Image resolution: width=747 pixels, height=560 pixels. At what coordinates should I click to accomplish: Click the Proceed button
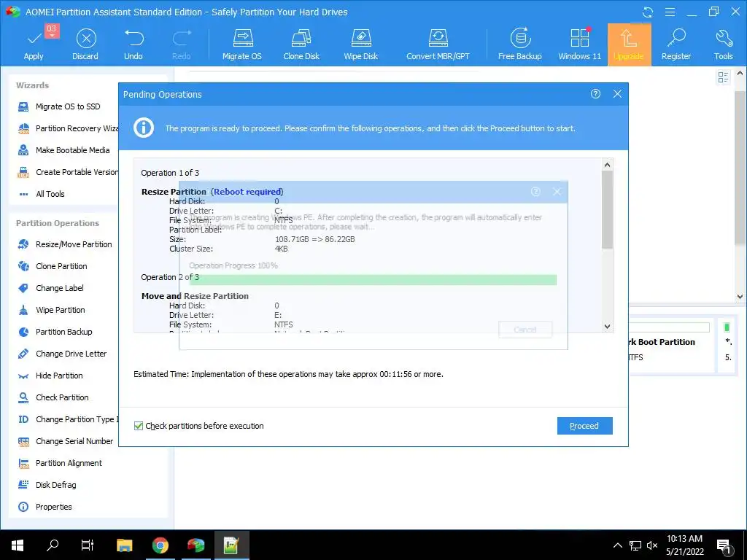(x=584, y=426)
